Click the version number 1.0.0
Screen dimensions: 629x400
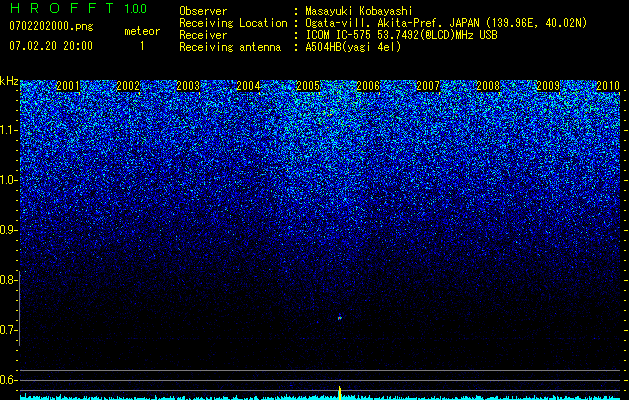136,8
